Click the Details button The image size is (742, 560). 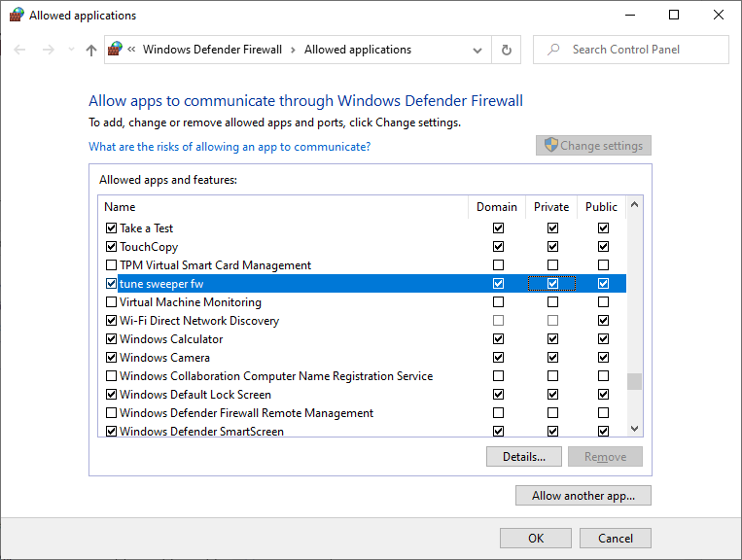524,457
